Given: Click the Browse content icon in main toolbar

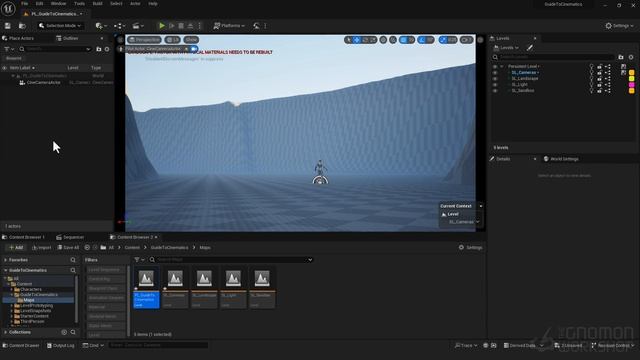Looking at the screenshot, I should (22, 26).
